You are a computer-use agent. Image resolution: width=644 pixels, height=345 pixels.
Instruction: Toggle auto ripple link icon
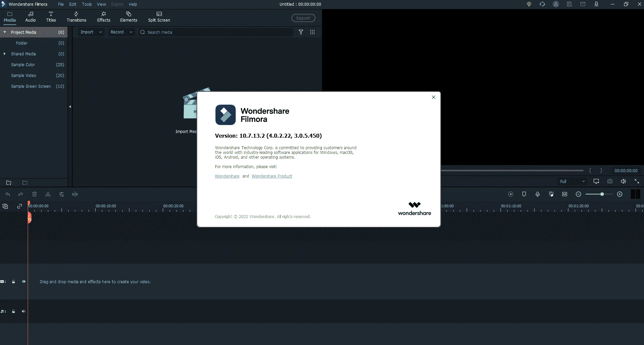tap(20, 206)
